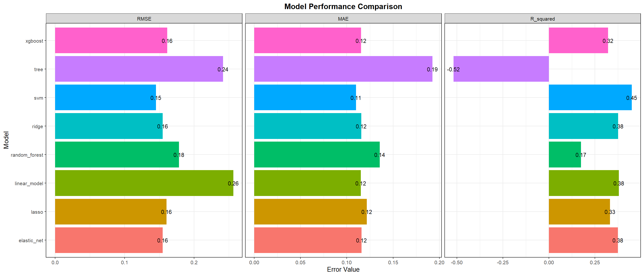Click the Error Value x-axis title
The height and width of the screenshot is (276, 644).
click(343, 269)
